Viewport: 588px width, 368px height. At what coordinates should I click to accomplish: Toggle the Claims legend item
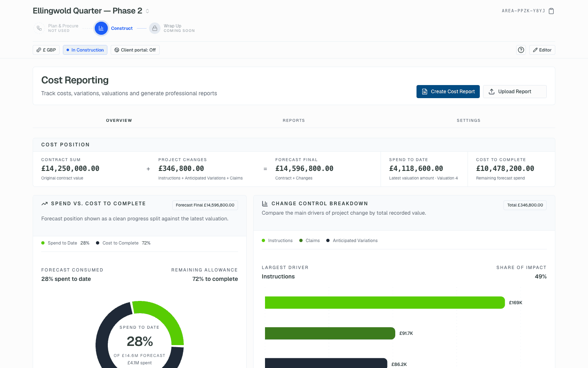coord(310,240)
